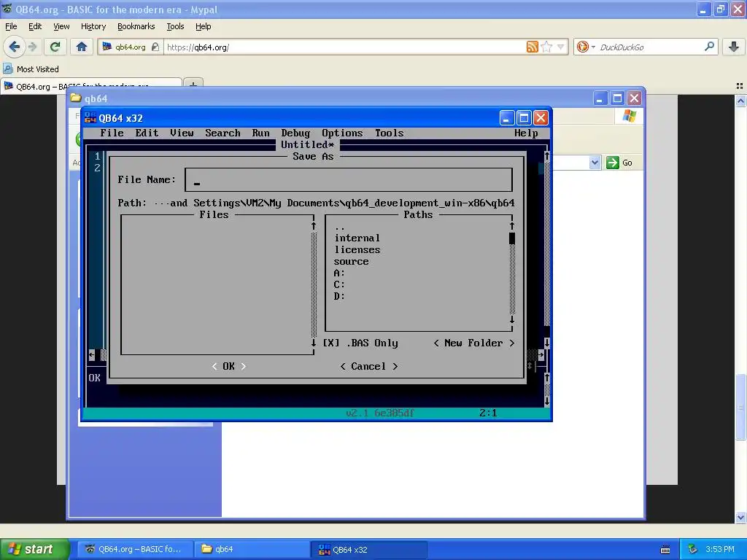Open the QB64 Run menu
Screen dimensions: 747x560
coord(260,133)
